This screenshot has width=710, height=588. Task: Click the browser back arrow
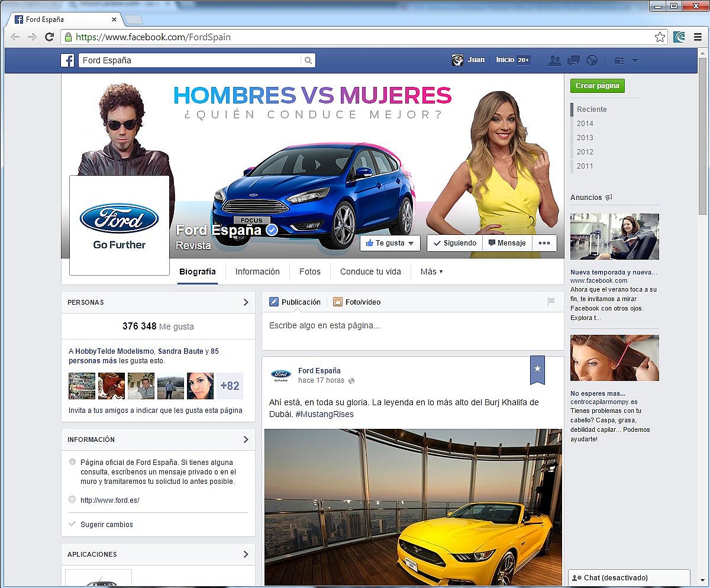[15, 37]
